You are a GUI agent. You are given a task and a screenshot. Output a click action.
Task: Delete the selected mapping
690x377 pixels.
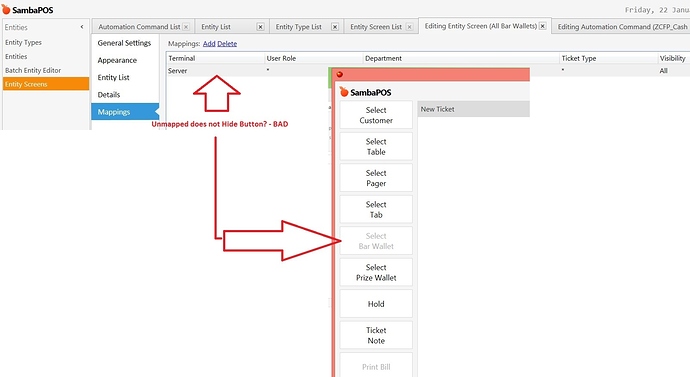pos(227,44)
